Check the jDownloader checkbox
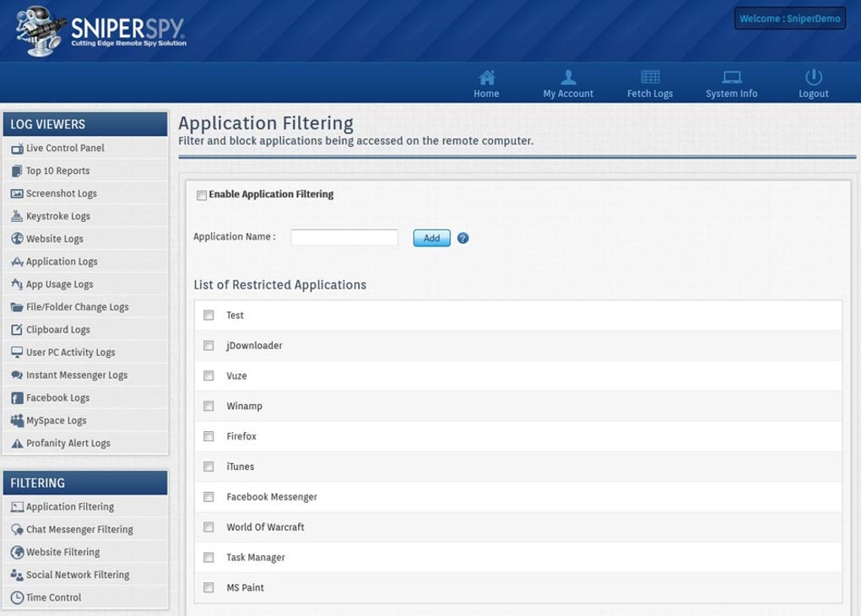861x616 pixels. point(208,345)
